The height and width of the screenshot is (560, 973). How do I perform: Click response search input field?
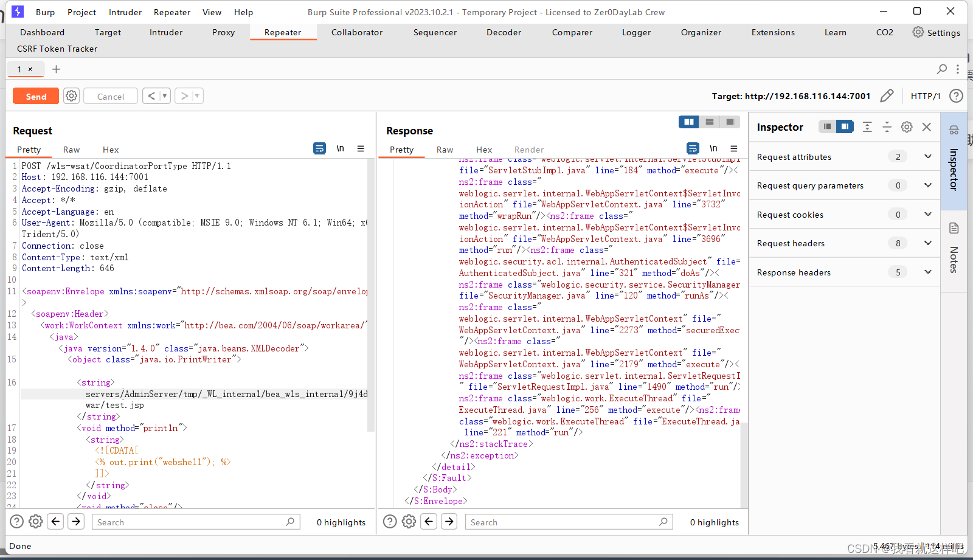point(569,522)
